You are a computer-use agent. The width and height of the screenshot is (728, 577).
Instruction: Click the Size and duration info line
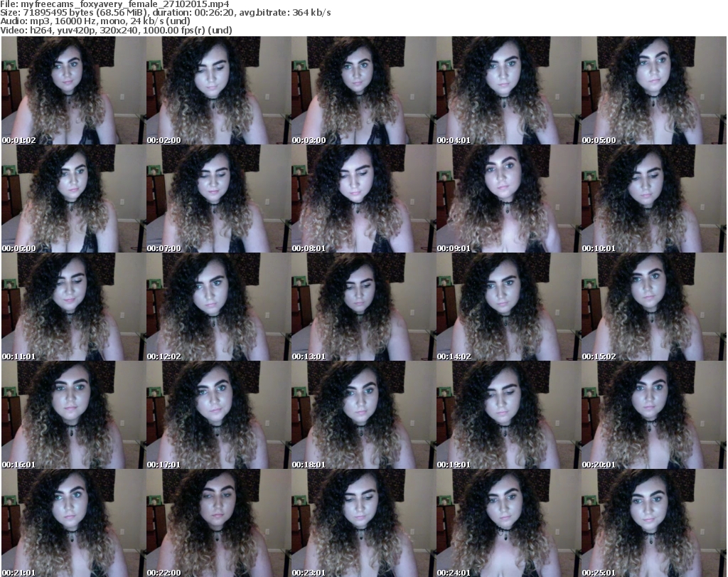click(x=166, y=13)
